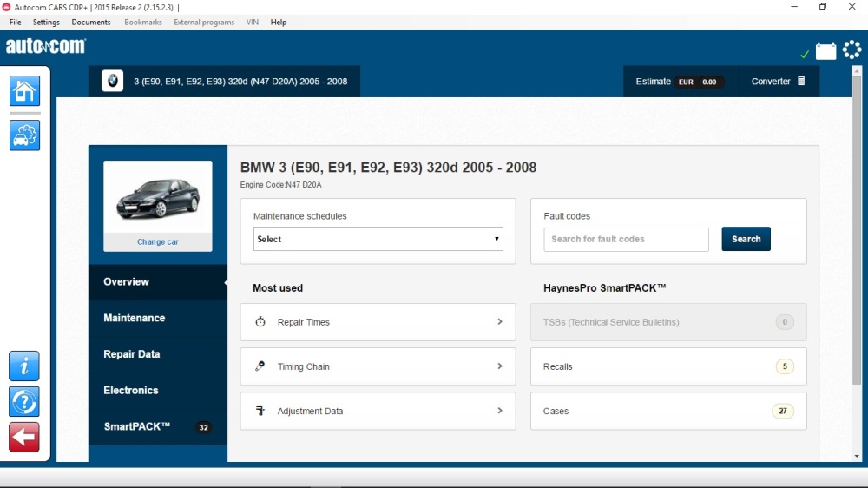Click the battery status icon

pyautogui.click(x=825, y=51)
